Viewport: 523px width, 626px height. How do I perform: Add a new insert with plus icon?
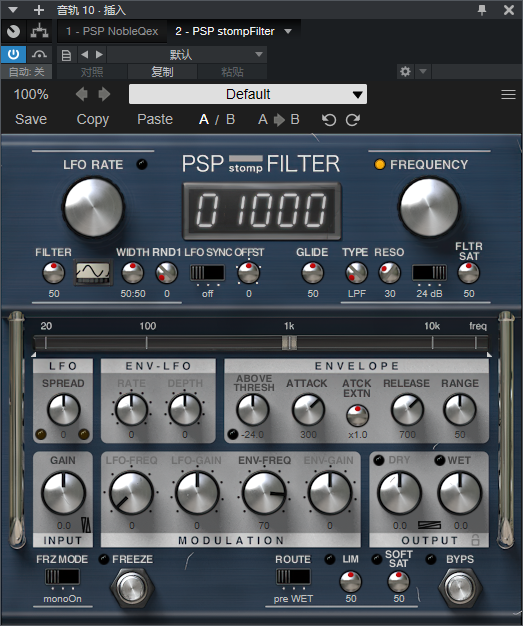tap(39, 10)
